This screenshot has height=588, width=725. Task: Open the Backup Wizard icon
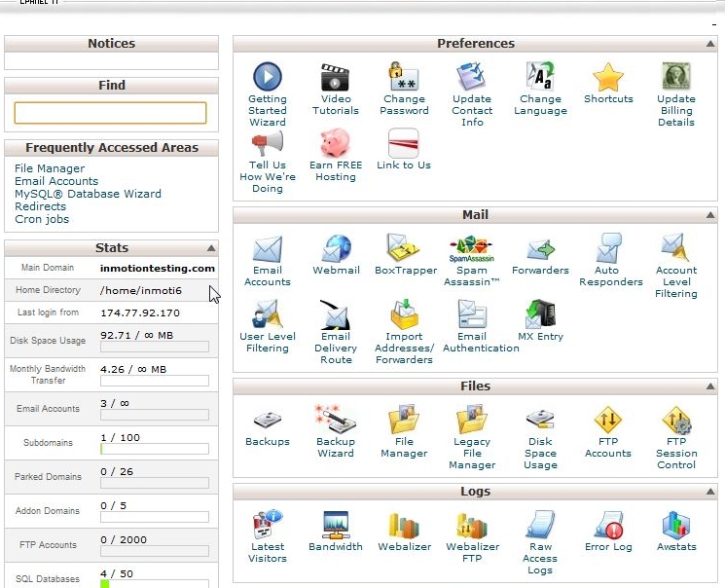(x=336, y=420)
